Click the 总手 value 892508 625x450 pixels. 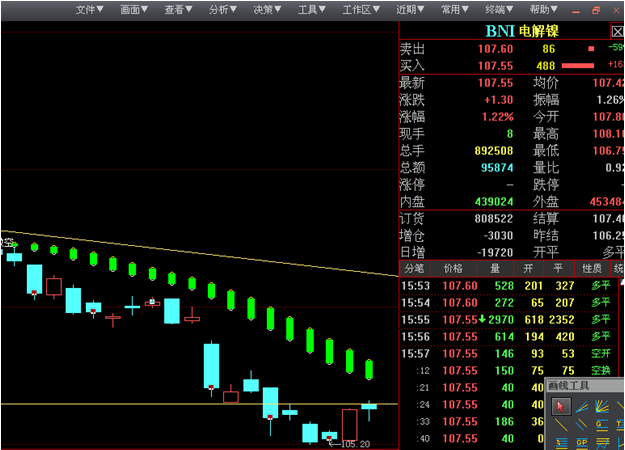[493, 151]
